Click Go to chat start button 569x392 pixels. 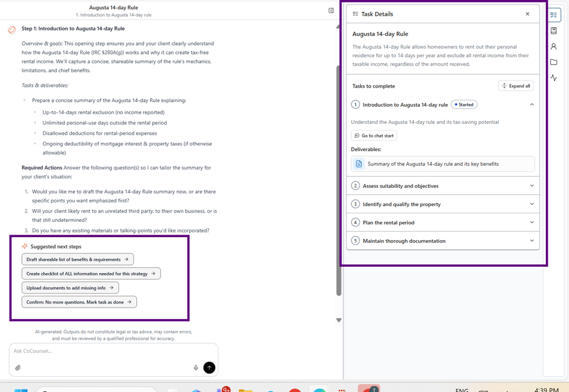(x=374, y=136)
